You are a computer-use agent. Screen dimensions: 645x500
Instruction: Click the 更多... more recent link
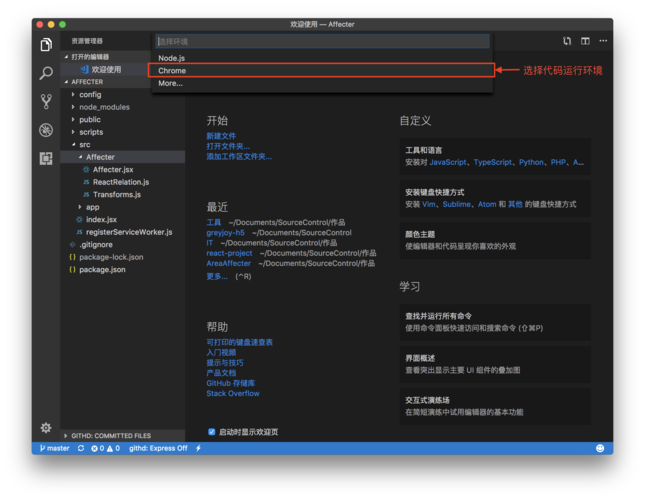[x=217, y=276]
